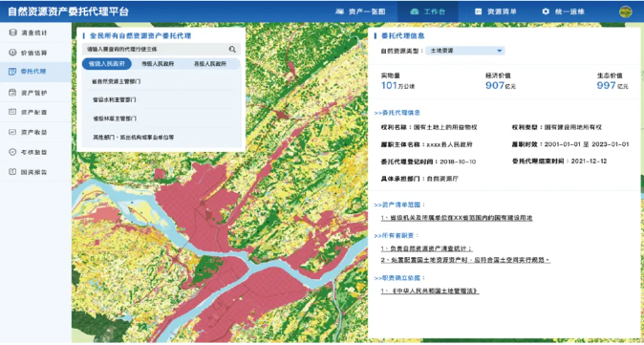Open the 省级机关及所属单位 国有建设用地 link
The width and height of the screenshot is (644, 345).
[457, 218]
